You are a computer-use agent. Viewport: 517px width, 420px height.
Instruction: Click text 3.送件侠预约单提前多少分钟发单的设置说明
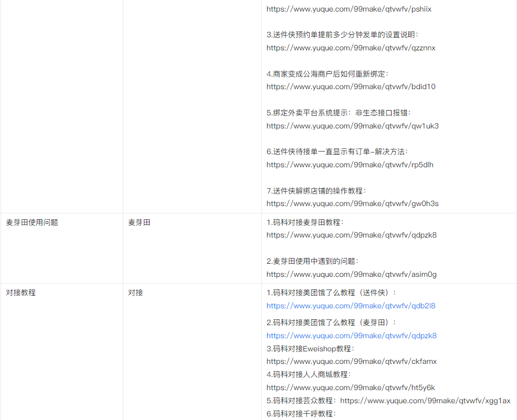coord(342,35)
